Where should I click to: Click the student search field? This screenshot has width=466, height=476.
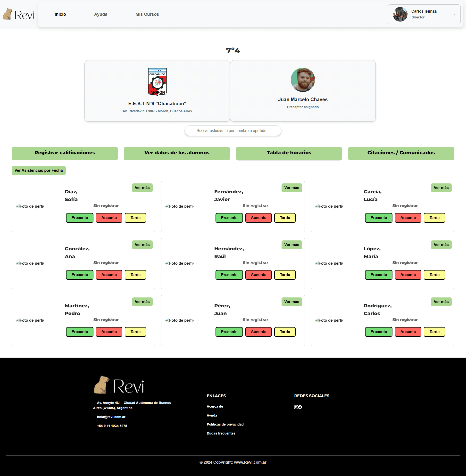coord(233,131)
